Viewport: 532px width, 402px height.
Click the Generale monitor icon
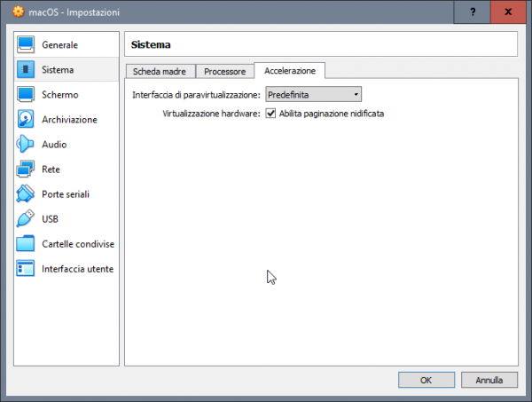click(26, 44)
